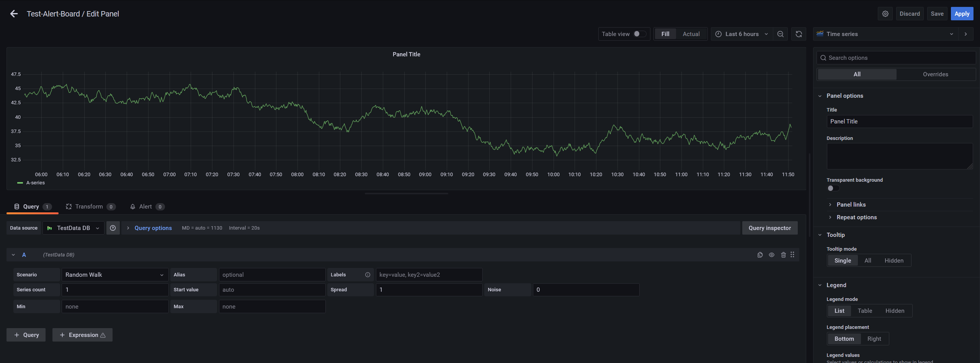This screenshot has width=980, height=363.
Task: Enable Transparent background toggle
Action: pyautogui.click(x=833, y=188)
